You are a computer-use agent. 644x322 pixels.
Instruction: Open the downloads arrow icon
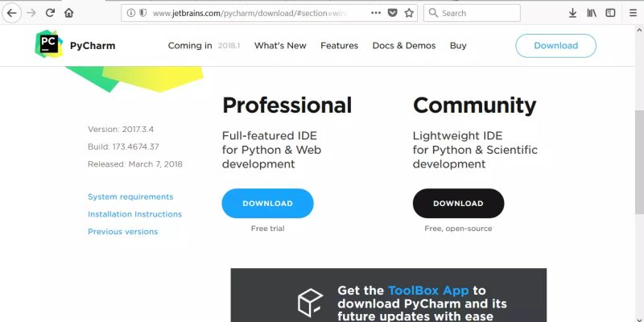tap(572, 13)
